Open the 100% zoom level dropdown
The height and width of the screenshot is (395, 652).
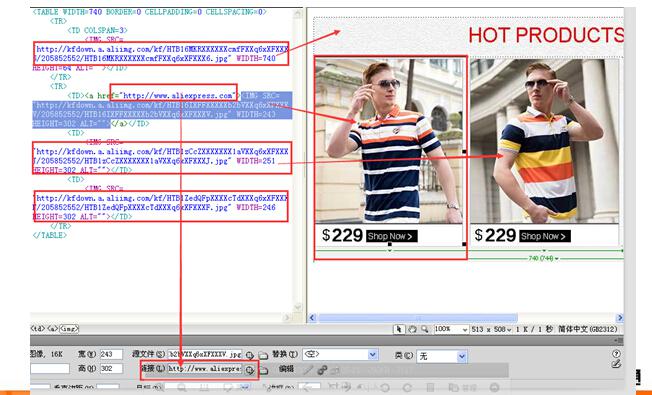(451, 329)
